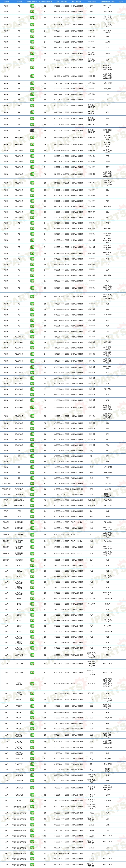Select the Q7 model cell
126x868 pixels.
pyautogui.click(x=19, y=462)
